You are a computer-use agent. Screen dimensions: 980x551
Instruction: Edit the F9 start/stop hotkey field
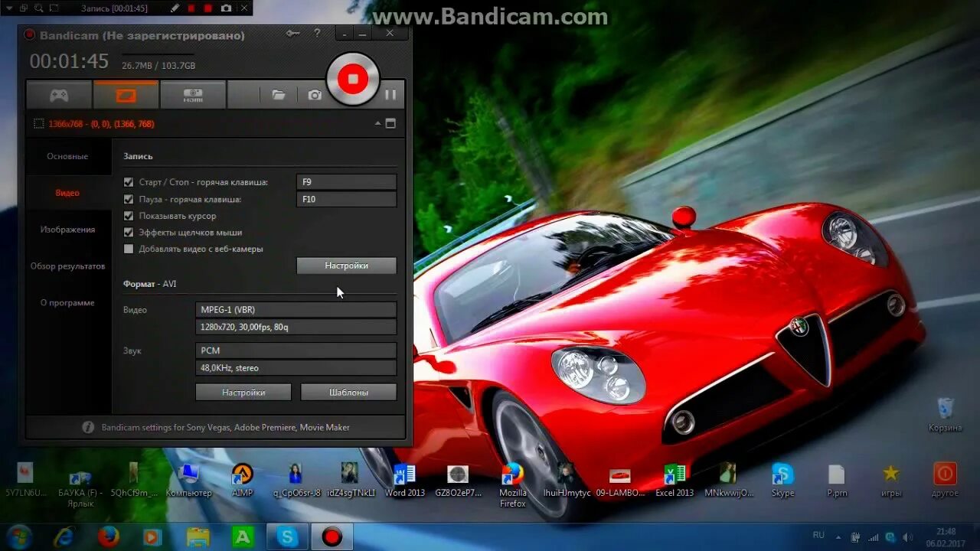[x=346, y=181]
